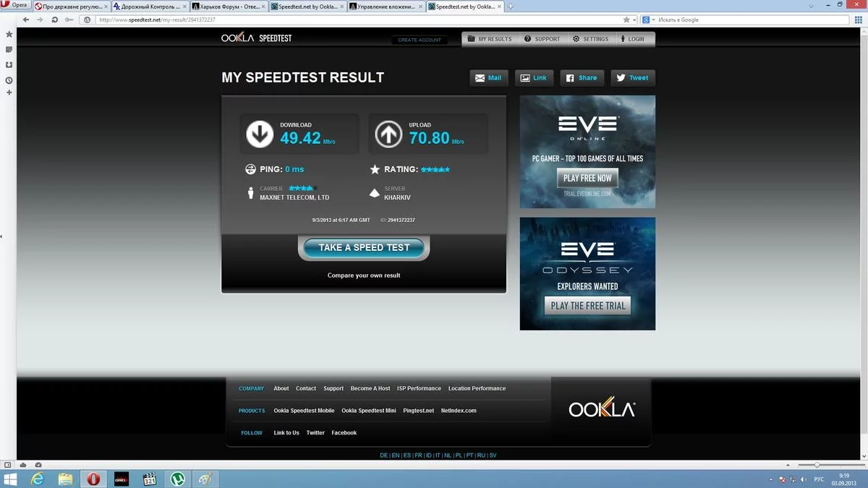
Task: Switch to the Дорожный Контроль tab
Action: pyautogui.click(x=150, y=6)
